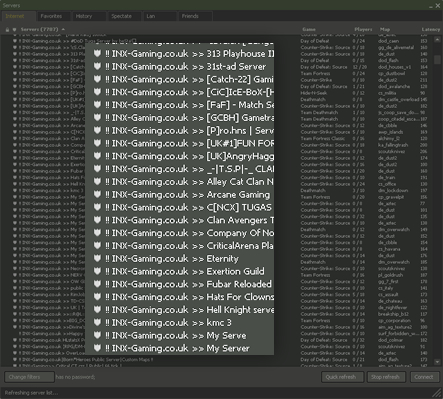Screen dimensions: 443x399
Task: Click map name dm_castle_overload
Action: pyautogui.click(x=398, y=99)
